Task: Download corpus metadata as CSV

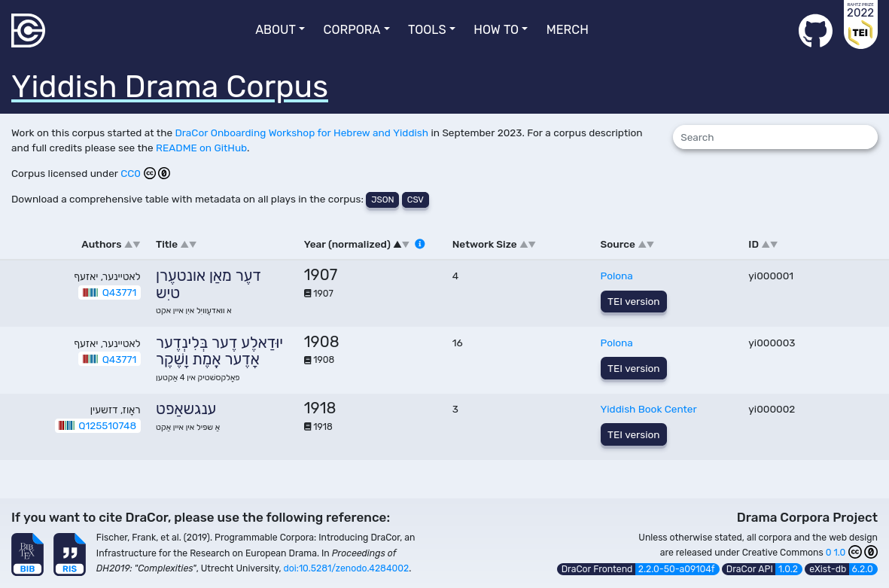Action: pyautogui.click(x=415, y=200)
